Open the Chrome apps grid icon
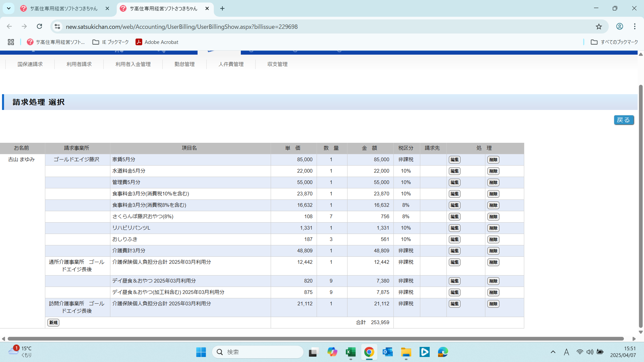This screenshot has width=644, height=362. click(11, 42)
